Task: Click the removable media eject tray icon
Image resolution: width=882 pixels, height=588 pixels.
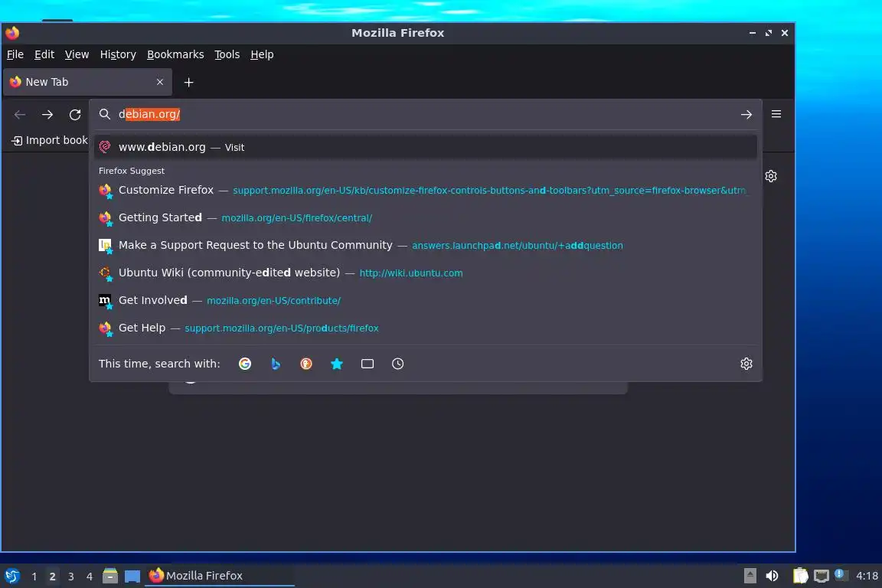Action: tap(750, 576)
